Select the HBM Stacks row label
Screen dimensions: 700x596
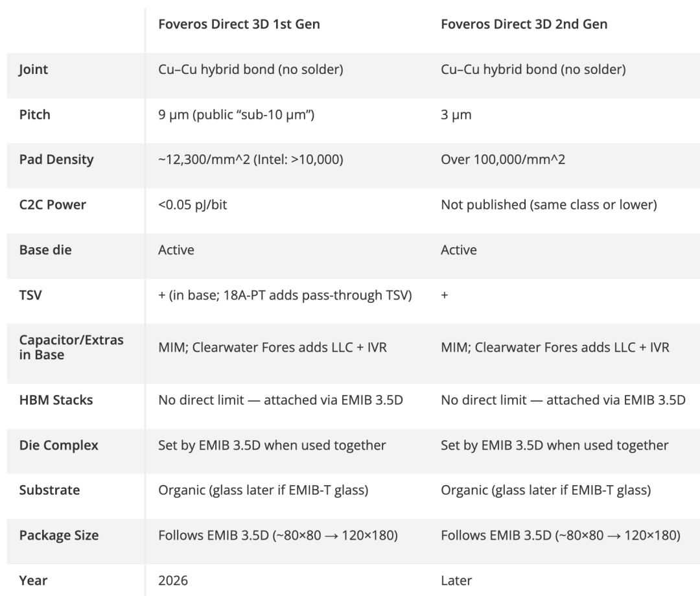pos(56,400)
